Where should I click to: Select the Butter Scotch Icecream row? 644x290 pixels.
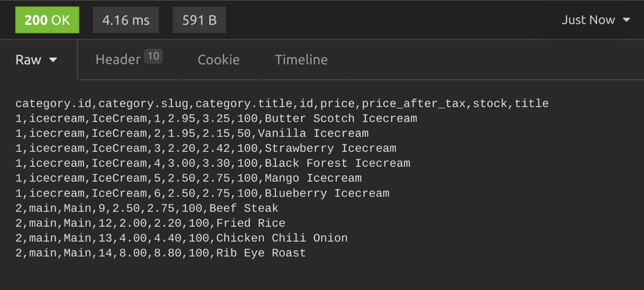coord(216,119)
